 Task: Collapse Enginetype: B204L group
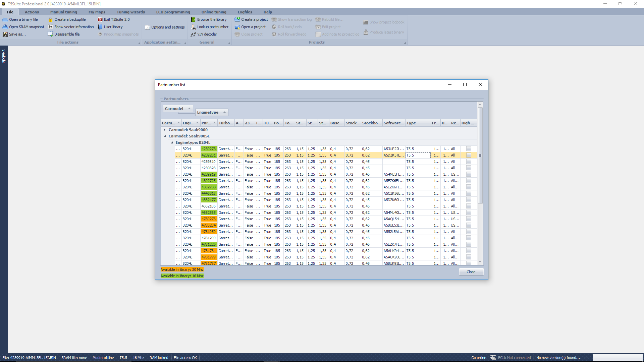pyautogui.click(x=172, y=142)
